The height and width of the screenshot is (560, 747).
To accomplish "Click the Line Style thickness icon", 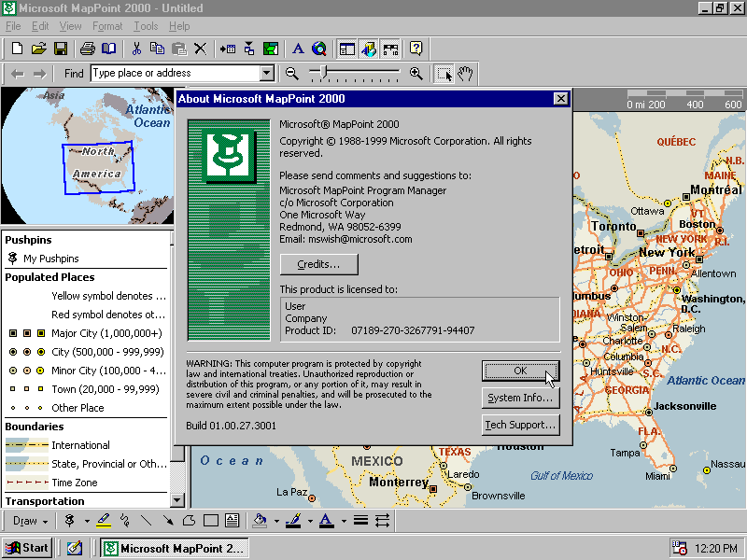I will pyautogui.click(x=361, y=521).
